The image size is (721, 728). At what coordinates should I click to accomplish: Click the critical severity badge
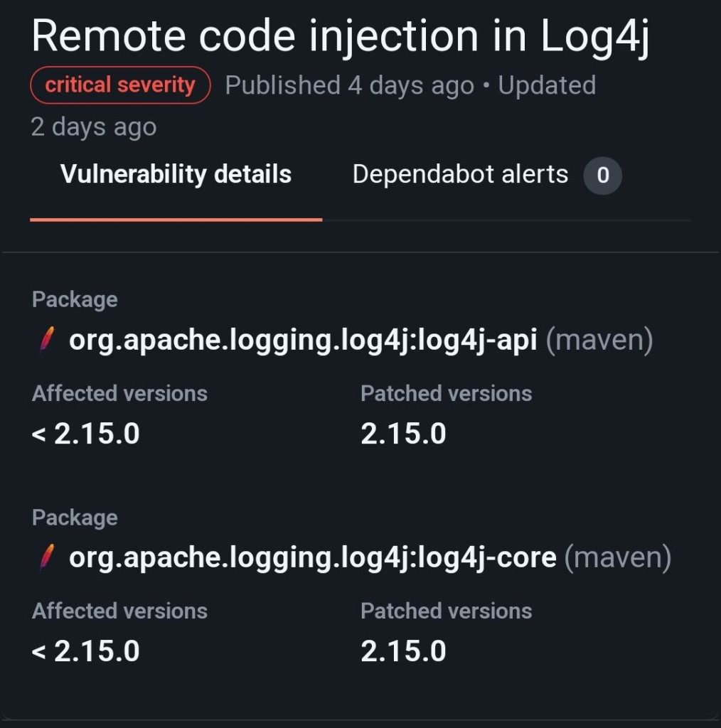tap(120, 85)
